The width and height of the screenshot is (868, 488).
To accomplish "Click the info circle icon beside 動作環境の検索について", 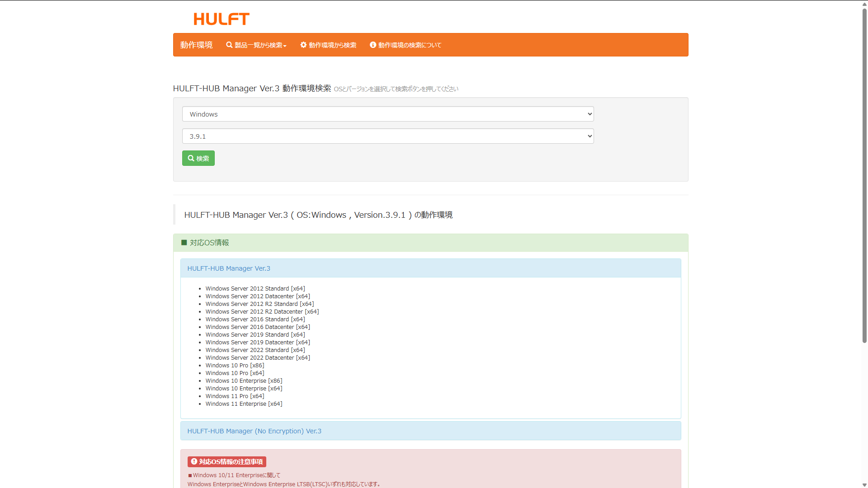I will coord(372,45).
